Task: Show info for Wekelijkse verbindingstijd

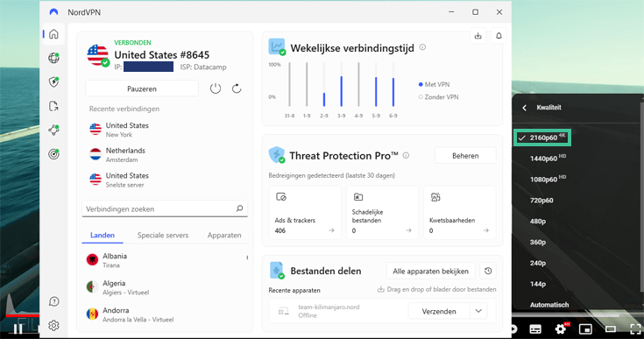Action: click(422, 47)
